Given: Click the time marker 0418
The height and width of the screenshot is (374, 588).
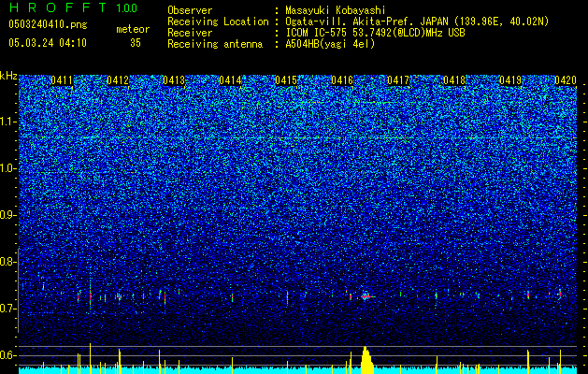Looking at the screenshot, I should click(x=454, y=80).
